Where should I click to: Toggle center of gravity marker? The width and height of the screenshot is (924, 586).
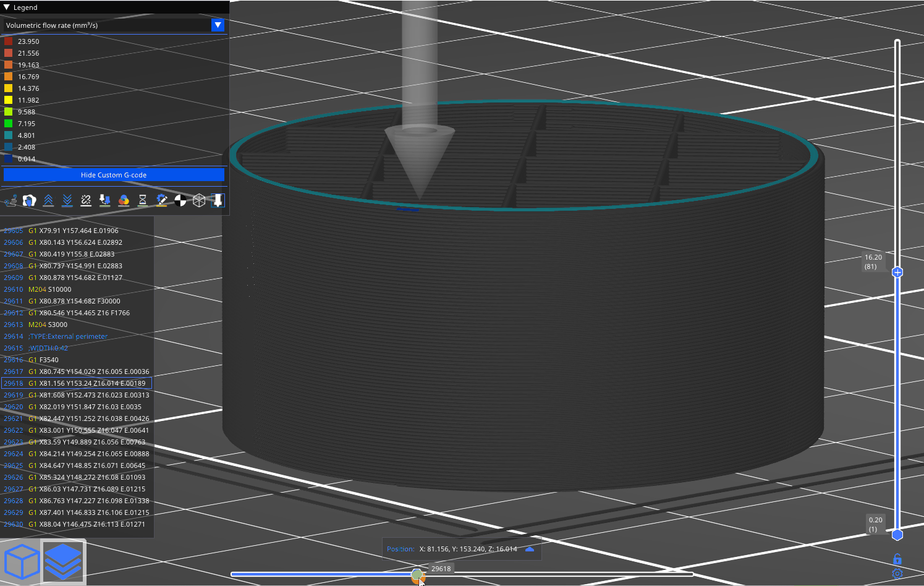coord(180,201)
